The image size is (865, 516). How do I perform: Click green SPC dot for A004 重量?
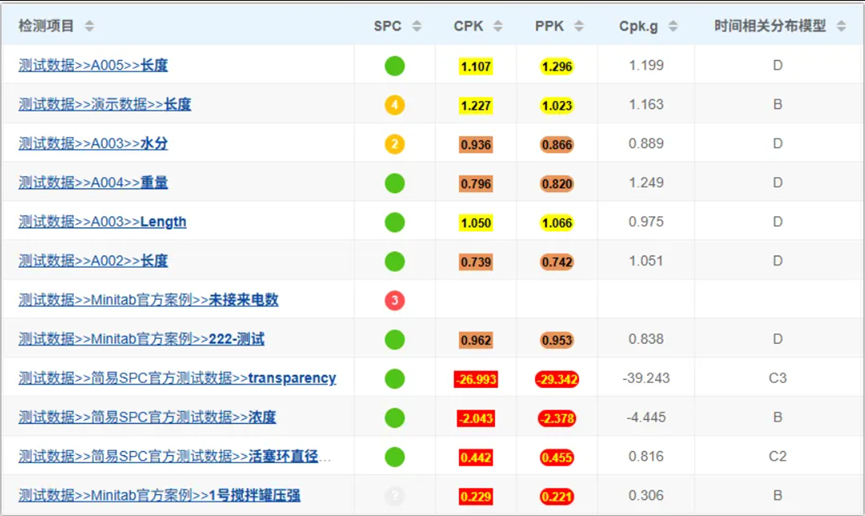pos(394,183)
